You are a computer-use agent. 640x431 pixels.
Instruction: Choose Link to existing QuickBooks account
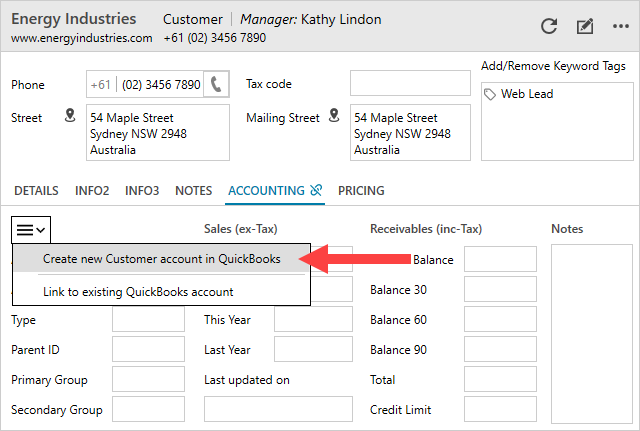coord(138,292)
